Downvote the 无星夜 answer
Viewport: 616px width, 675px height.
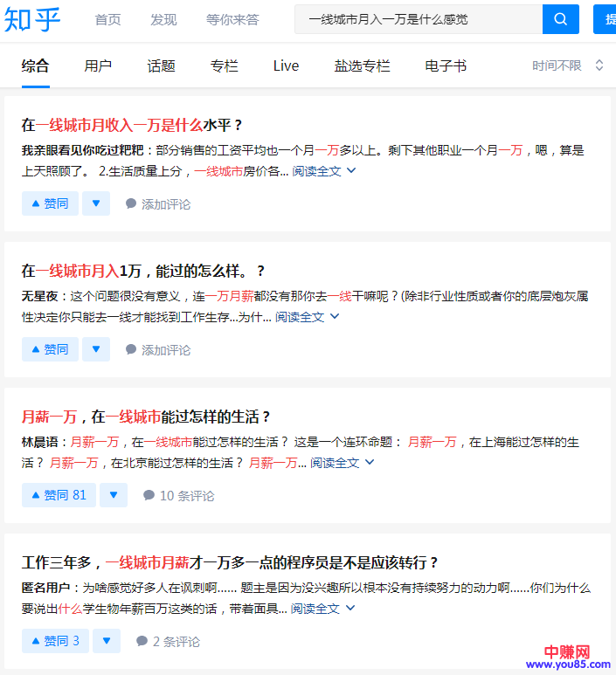[x=95, y=349]
